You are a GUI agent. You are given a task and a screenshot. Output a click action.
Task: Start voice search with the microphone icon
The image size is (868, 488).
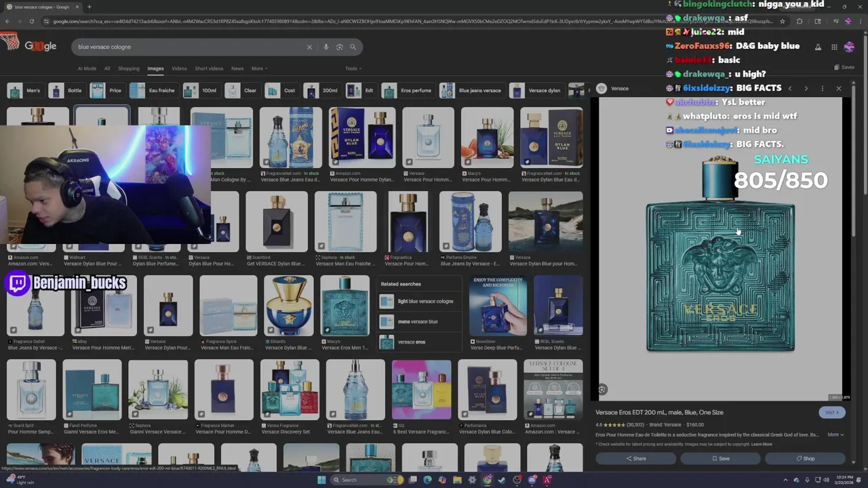pos(326,47)
